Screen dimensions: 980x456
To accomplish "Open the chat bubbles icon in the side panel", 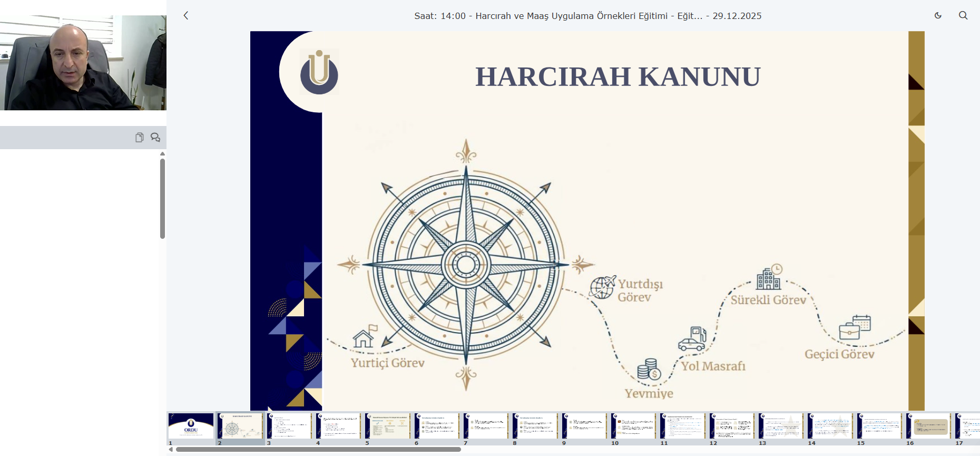I will pyautogui.click(x=155, y=138).
